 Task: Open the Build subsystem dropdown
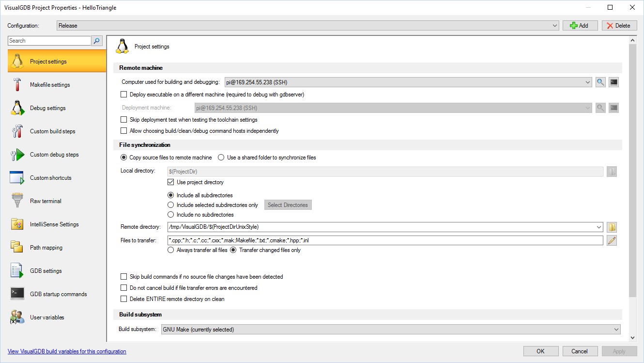pyautogui.click(x=391, y=329)
